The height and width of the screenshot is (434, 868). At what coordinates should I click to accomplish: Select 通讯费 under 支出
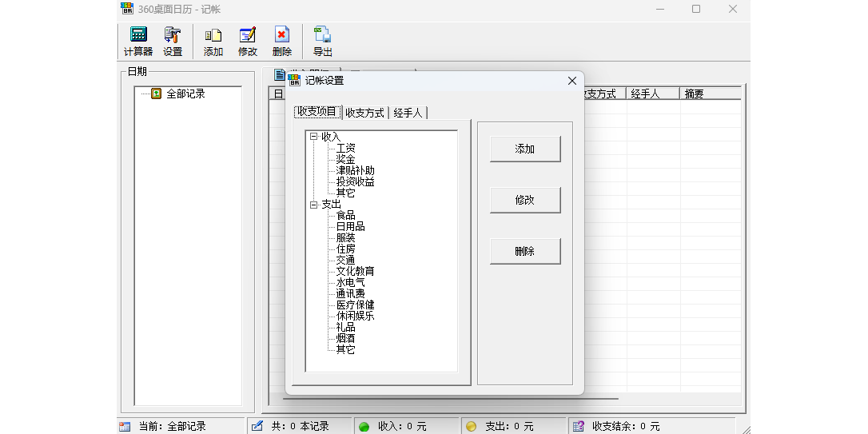pos(350,293)
